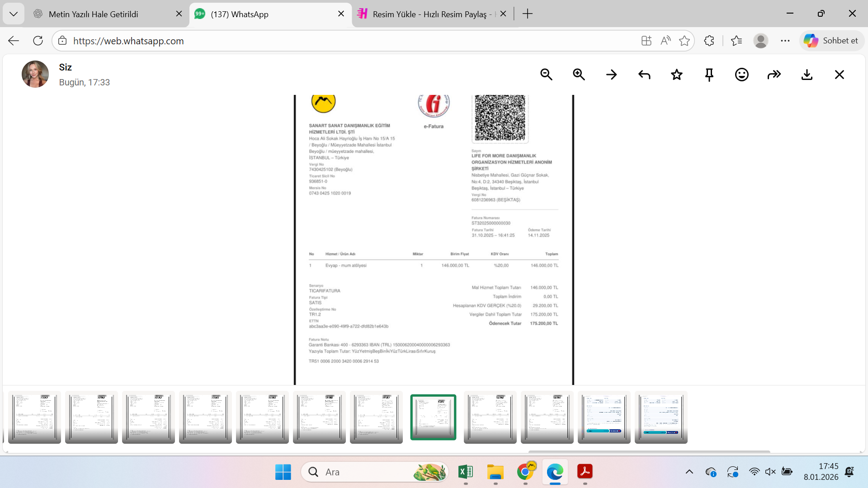Viewport: 868px width, 488px height.
Task: Close the Metin Yazılı Hale Getirildi tab
Action: [x=179, y=14]
